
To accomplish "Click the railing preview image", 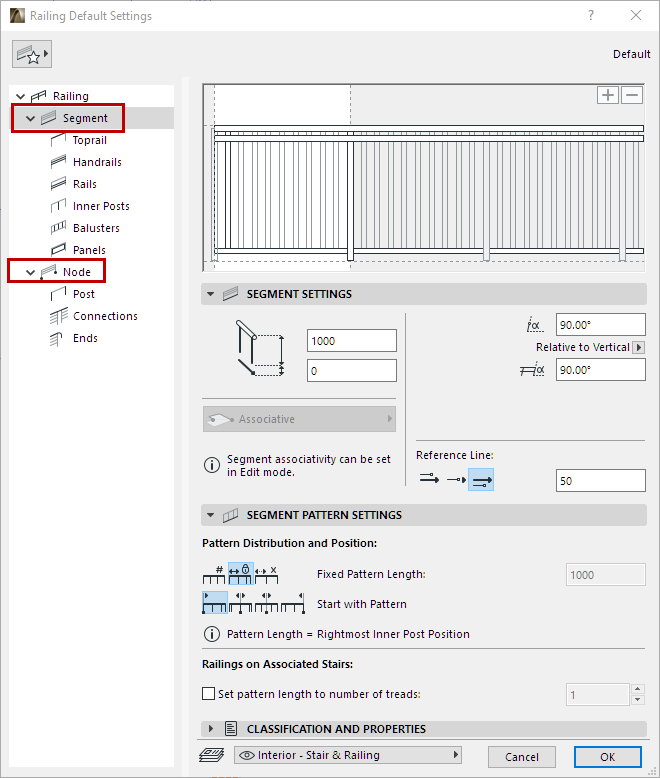I will 424,178.
